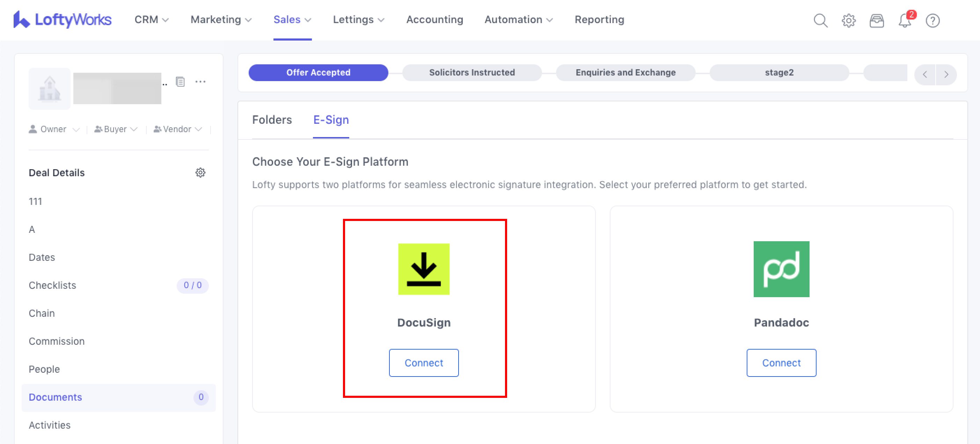980x444 pixels.
Task: Connect the Pandadoc platform
Action: tap(781, 363)
